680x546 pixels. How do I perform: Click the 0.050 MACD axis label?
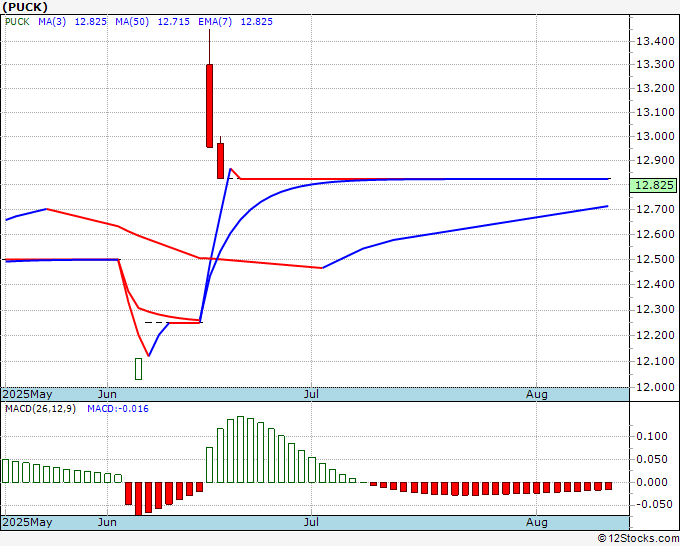652,459
